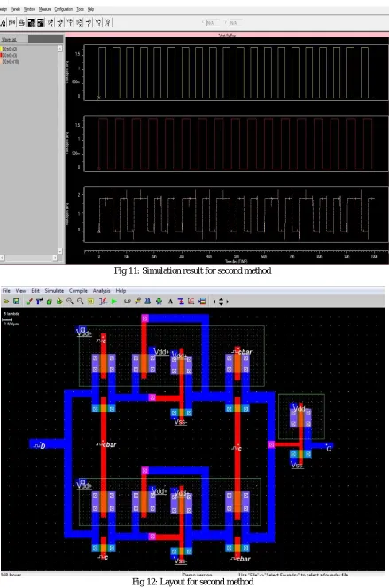Click the yellow View all icon
The image size is (389, 588).
click(x=90, y=302)
